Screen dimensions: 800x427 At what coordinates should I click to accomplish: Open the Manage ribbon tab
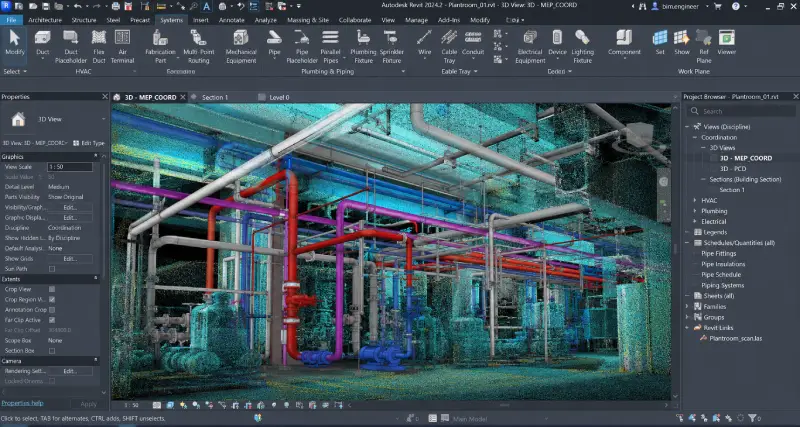click(x=416, y=20)
